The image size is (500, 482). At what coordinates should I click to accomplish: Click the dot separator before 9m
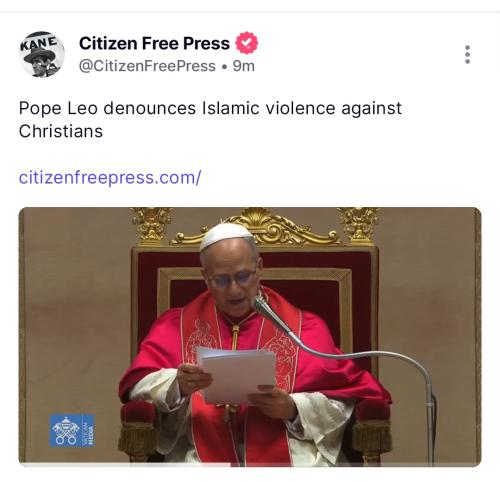224,67
